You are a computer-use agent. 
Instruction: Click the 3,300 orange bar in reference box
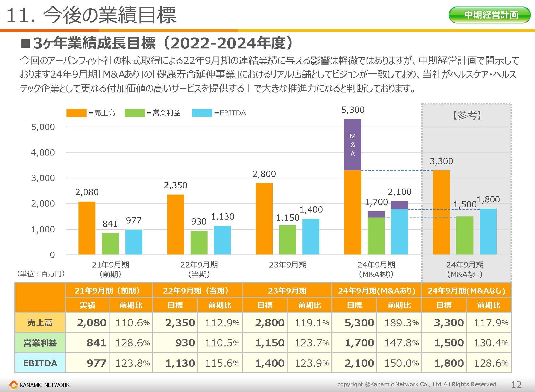pos(441,212)
